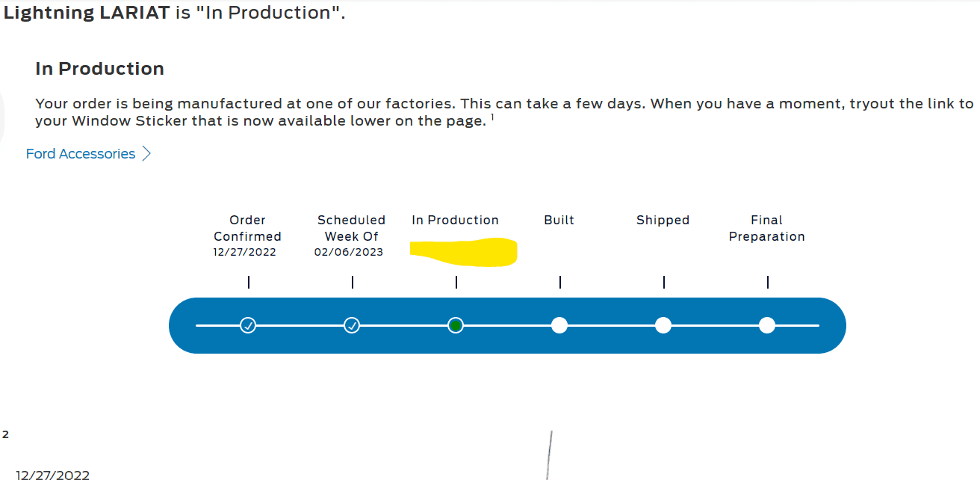
Task: Click the Order Confirmed label
Action: [x=248, y=228]
